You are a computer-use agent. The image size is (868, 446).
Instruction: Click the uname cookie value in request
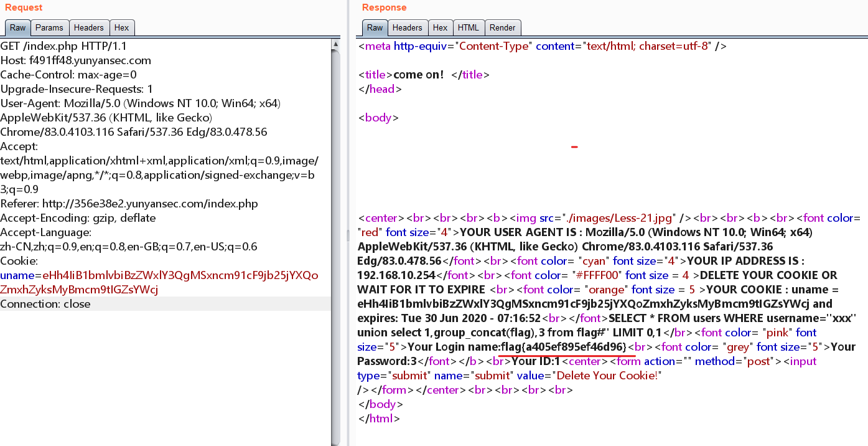tap(159, 282)
